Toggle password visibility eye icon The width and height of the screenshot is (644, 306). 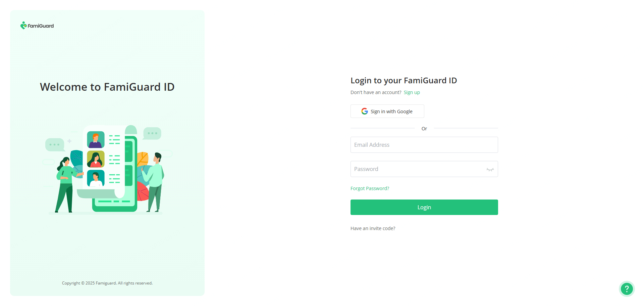490,169
